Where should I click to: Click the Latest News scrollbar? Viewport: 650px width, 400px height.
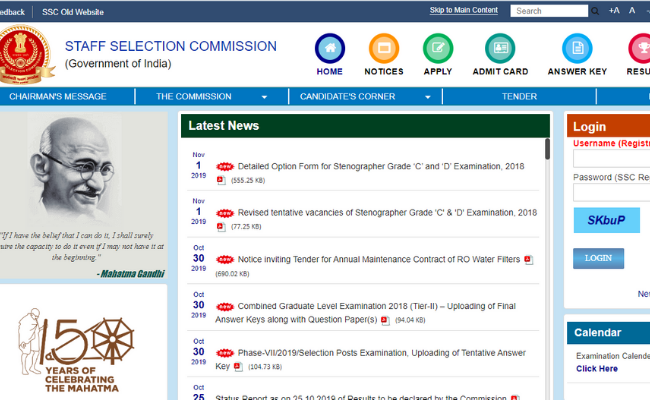pyautogui.click(x=547, y=150)
